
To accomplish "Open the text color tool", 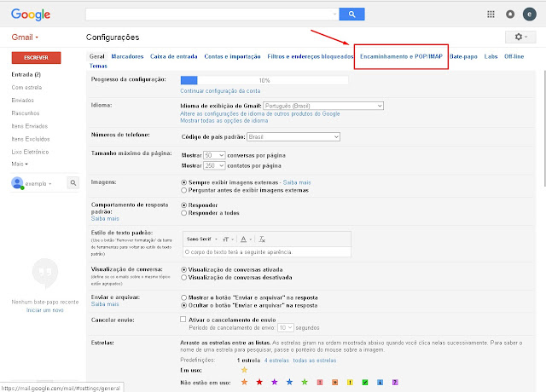I will [246, 239].
